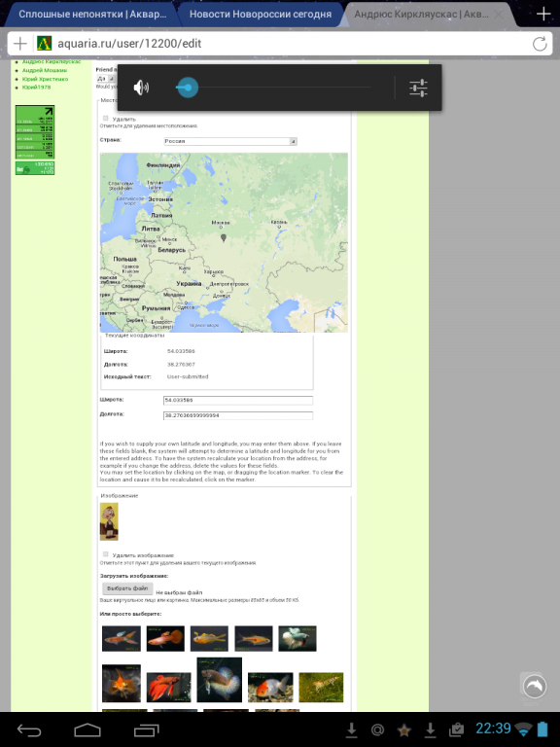The image size is (560, 747).
Task: Check the Удалить изображение checkbox
Action: pos(106,554)
